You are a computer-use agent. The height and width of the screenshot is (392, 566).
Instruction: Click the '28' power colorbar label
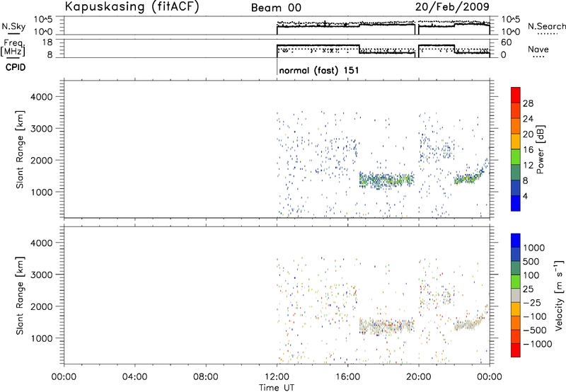click(528, 103)
